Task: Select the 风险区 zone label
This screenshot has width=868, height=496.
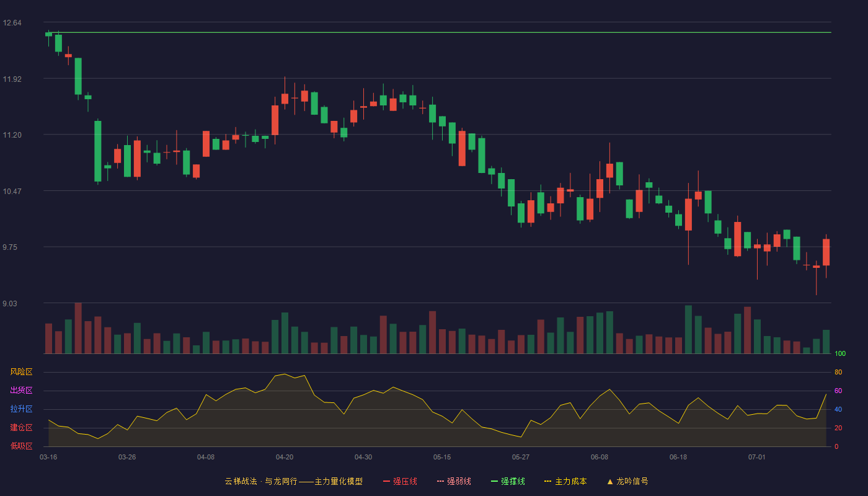Action: (x=21, y=372)
